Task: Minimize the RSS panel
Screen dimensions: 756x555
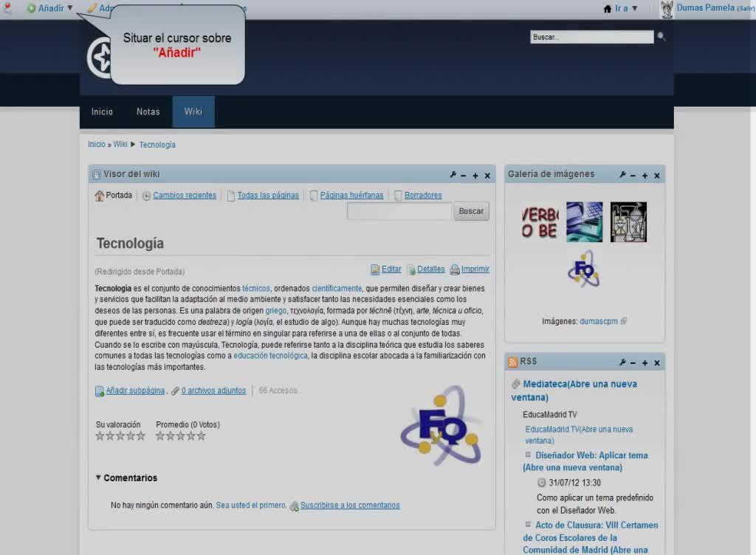Action: click(633, 363)
